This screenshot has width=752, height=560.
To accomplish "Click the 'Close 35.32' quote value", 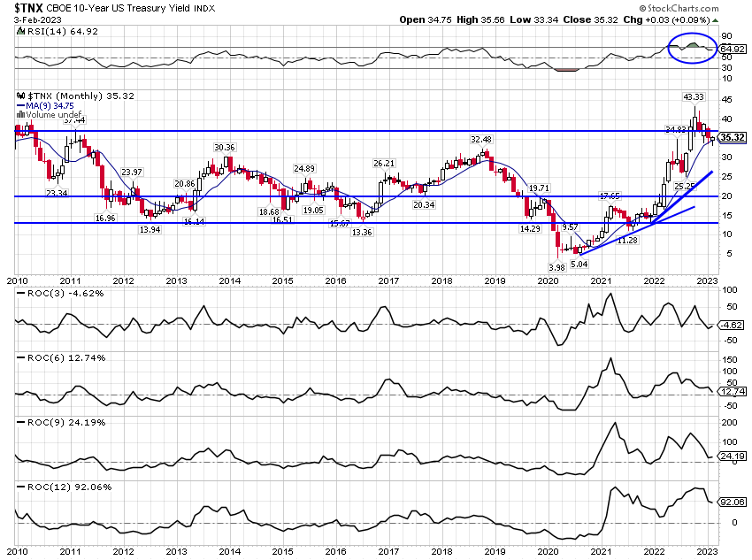I will pos(590,19).
